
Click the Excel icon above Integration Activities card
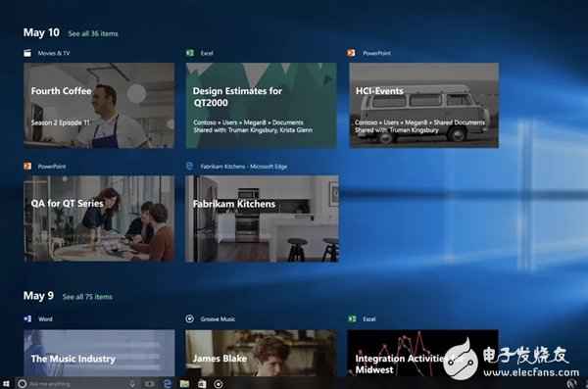pos(352,318)
